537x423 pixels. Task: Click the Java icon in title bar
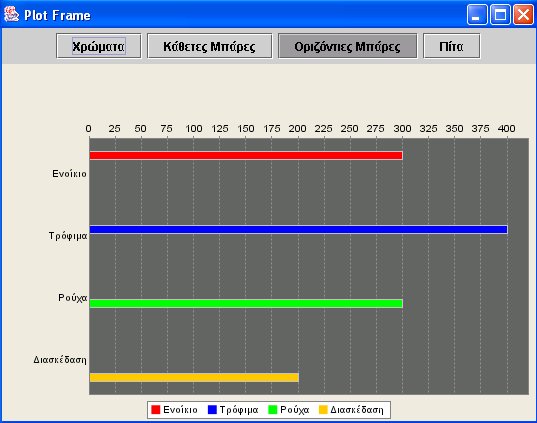pos(11,14)
